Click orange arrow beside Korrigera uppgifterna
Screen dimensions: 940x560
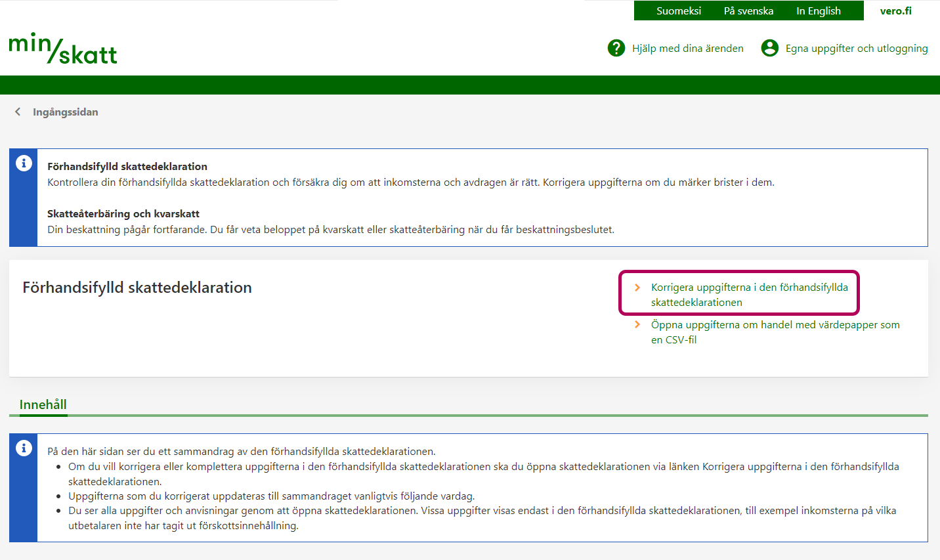tap(637, 288)
